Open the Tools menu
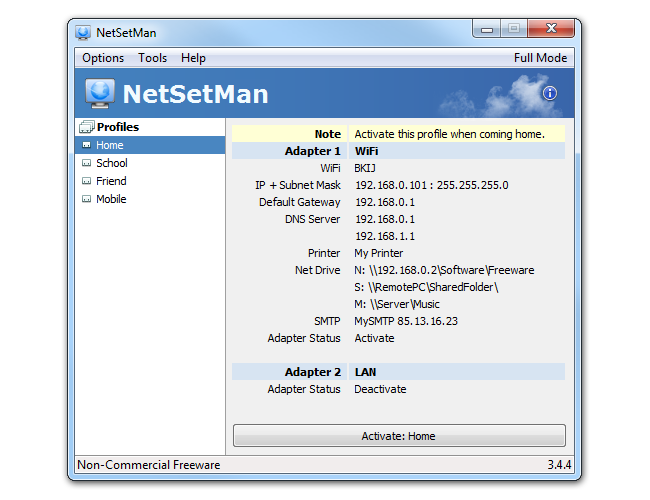Image resolution: width=650 pixels, height=500 pixels. pyautogui.click(x=153, y=58)
